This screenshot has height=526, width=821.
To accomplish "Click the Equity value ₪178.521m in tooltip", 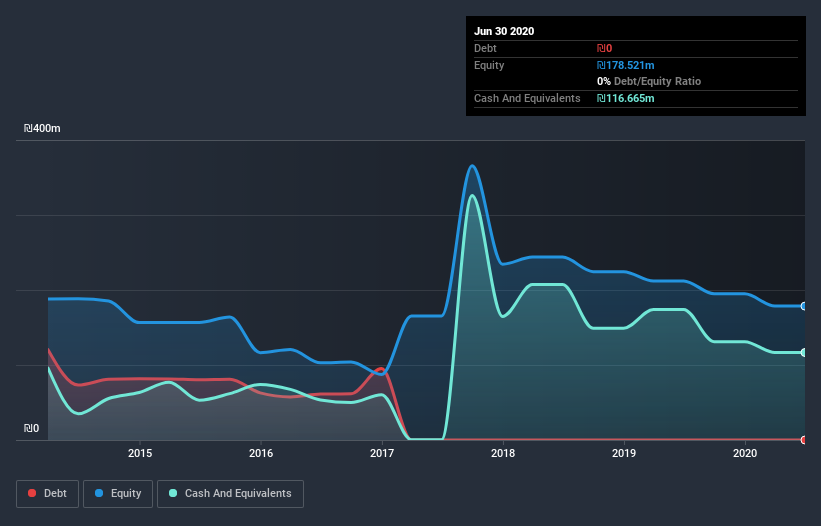I will tap(625, 65).
